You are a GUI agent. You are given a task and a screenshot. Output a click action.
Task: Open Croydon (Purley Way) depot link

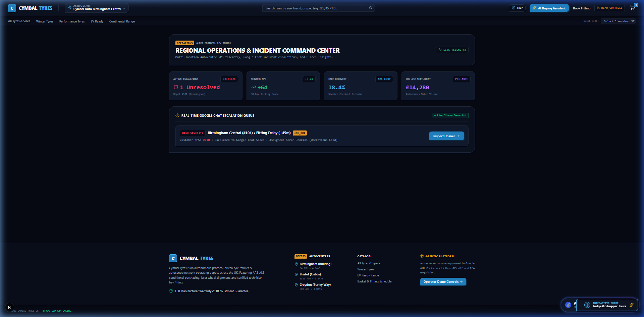point(315,285)
